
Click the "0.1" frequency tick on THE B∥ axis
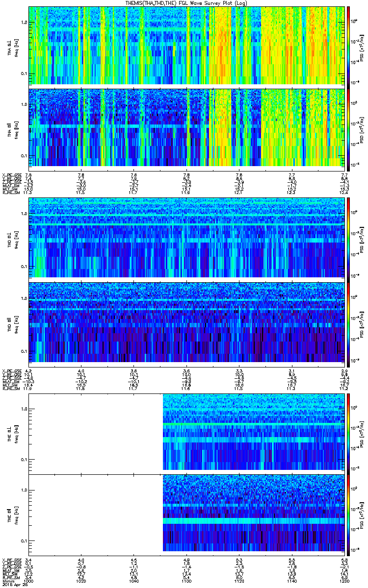(24, 541)
